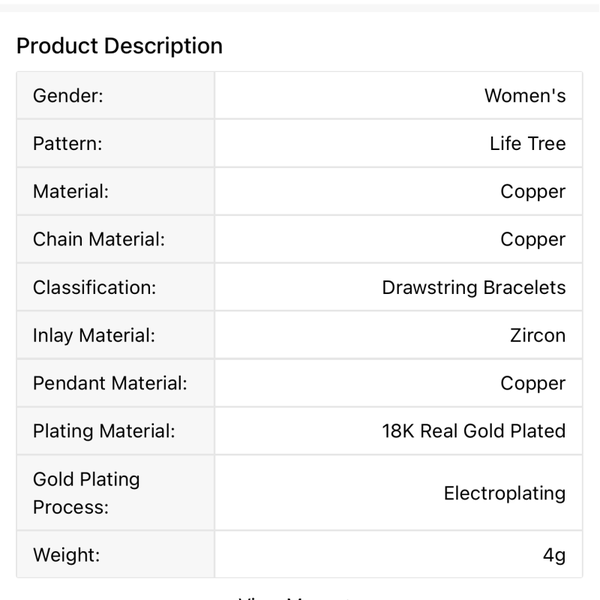Click the Electroplating value
Image resolution: width=600 pixels, height=600 pixels.
coord(504,493)
